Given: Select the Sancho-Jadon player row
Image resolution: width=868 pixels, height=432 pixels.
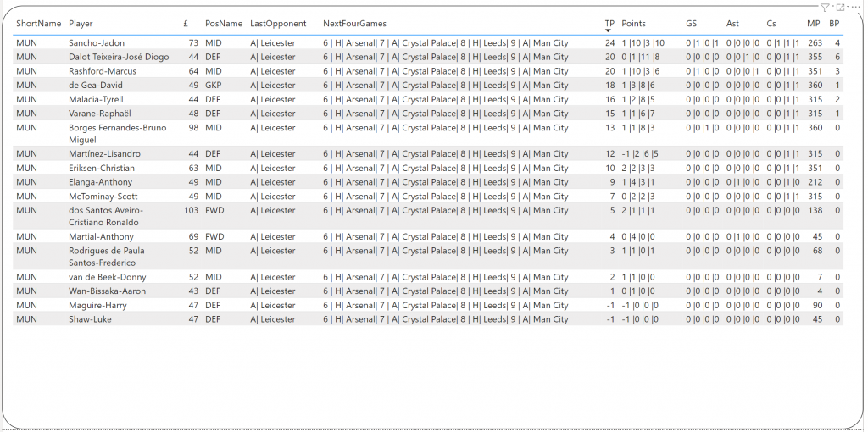Looking at the screenshot, I should point(97,43).
